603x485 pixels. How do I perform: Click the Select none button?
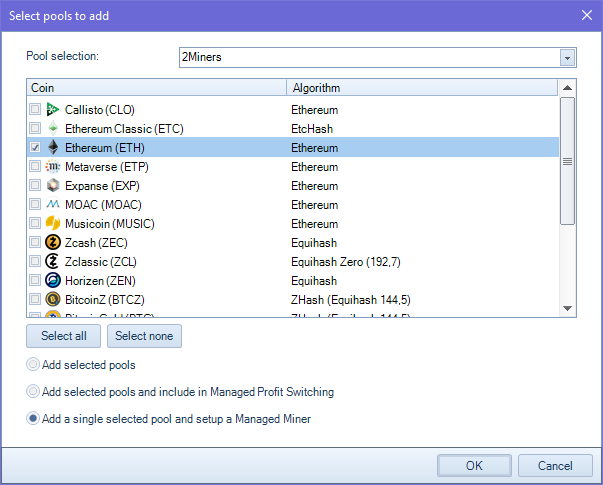pos(144,336)
